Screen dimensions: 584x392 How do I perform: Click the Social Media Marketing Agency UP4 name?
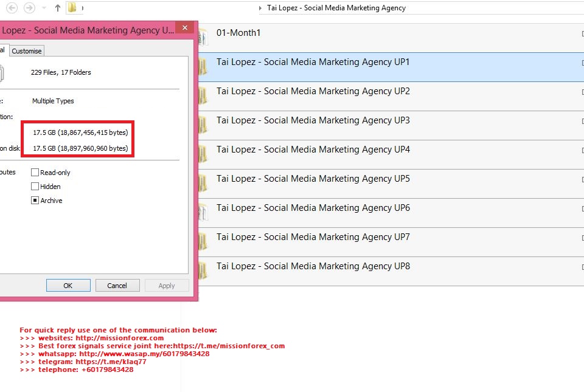(313, 150)
